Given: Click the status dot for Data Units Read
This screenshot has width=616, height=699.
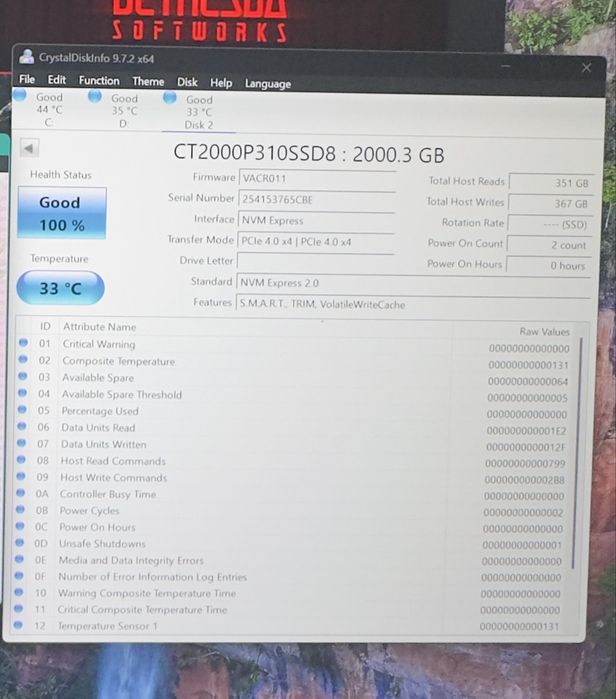Looking at the screenshot, I should (x=21, y=426).
